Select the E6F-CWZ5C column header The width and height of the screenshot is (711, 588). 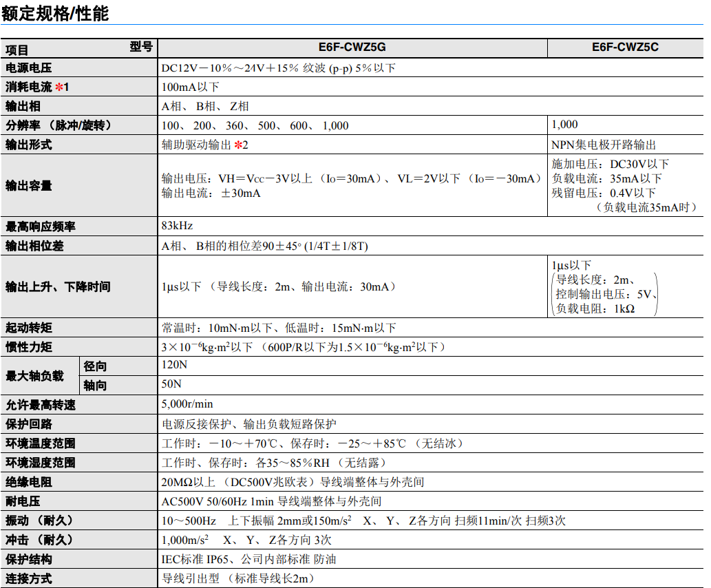click(625, 48)
